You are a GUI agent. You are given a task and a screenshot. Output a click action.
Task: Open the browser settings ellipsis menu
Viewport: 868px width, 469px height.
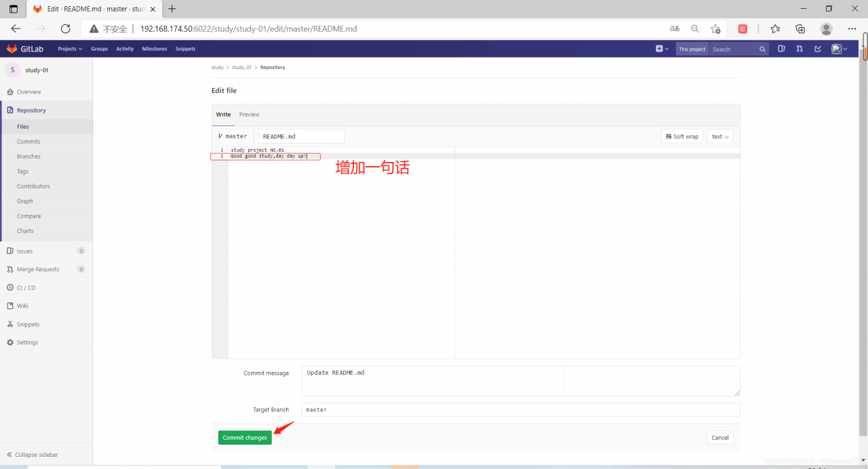pyautogui.click(x=852, y=28)
